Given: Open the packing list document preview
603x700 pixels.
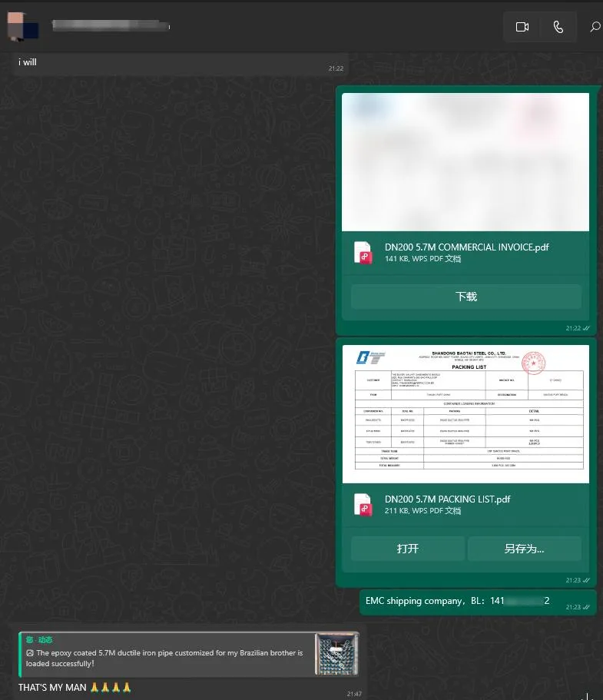Looking at the screenshot, I should pyautogui.click(x=465, y=414).
